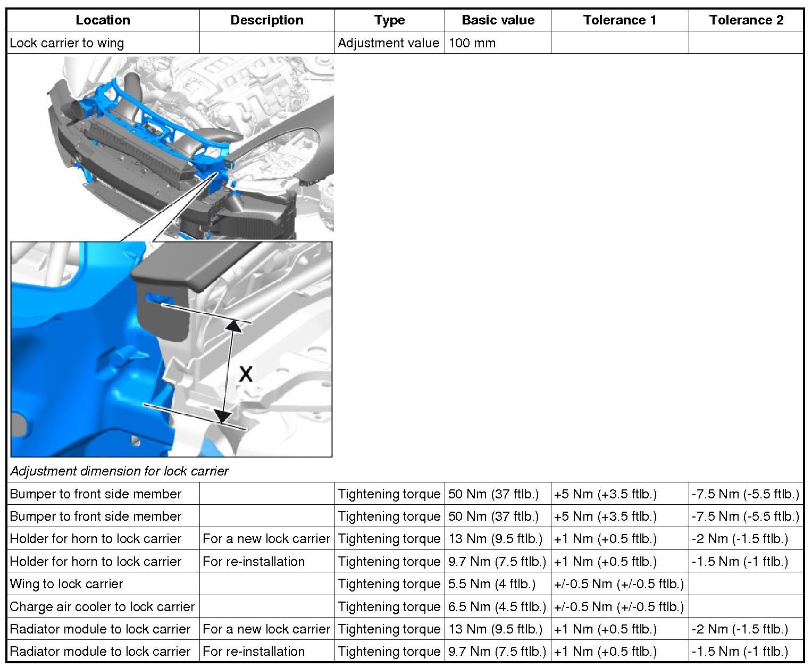The width and height of the screenshot is (812, 667).
Task: Select the Lock carrier to wing cell
Action: coord(67,43)
